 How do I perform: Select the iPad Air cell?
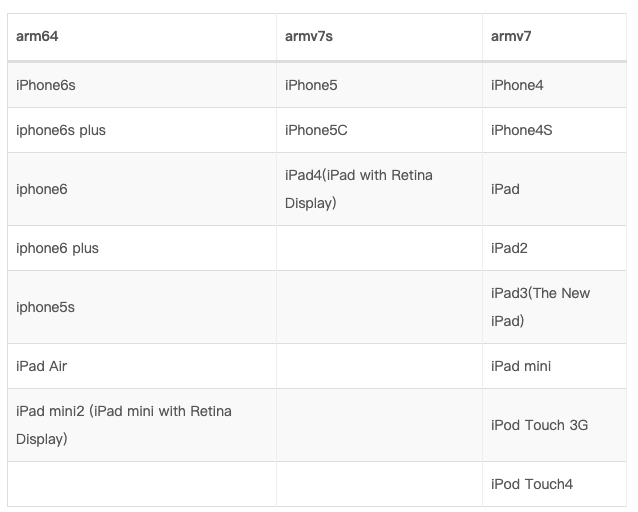[x=142, y=366]
